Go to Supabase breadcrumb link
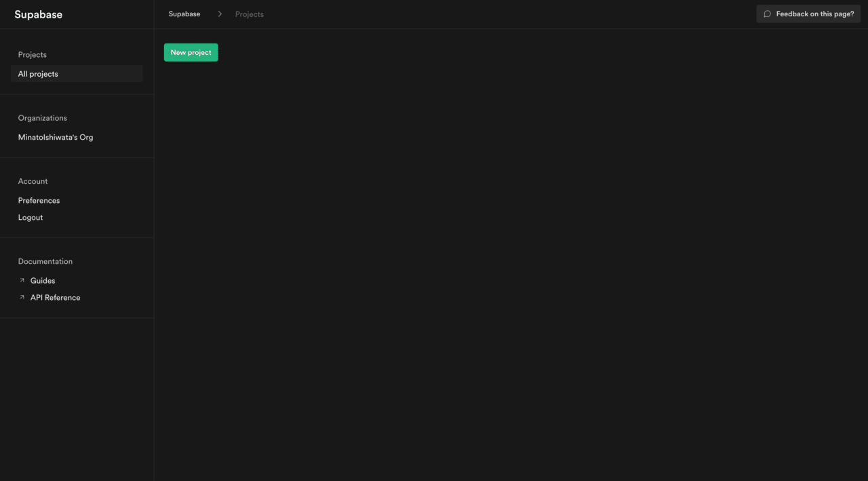The width and height of the screenshot is (868, 481). point(184,14)
